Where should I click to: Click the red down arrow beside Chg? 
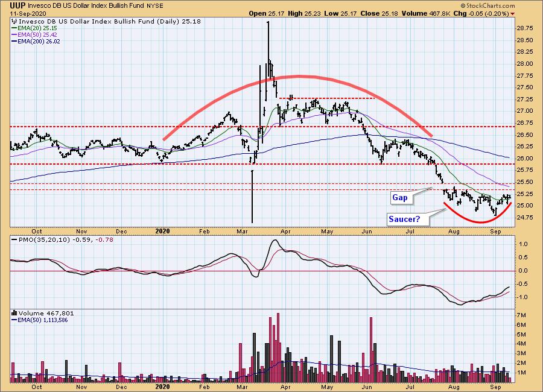tap(512, 14)
